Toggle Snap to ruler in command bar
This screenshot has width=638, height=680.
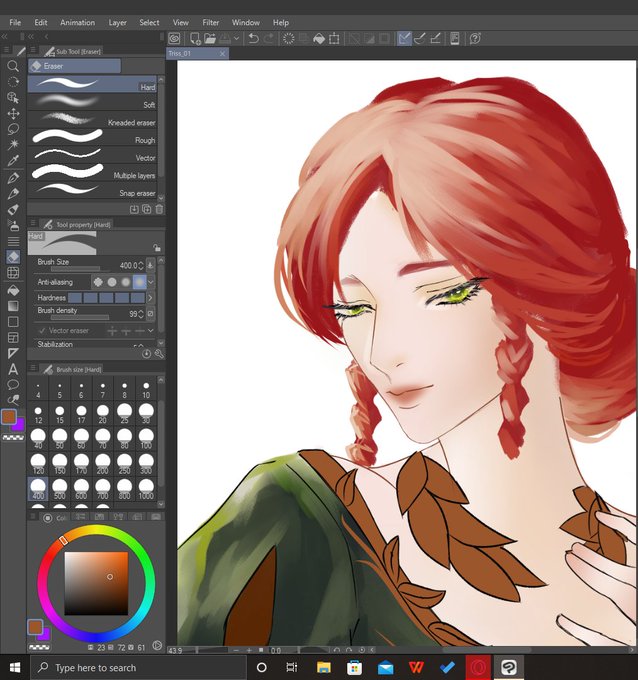click(404, 39)
